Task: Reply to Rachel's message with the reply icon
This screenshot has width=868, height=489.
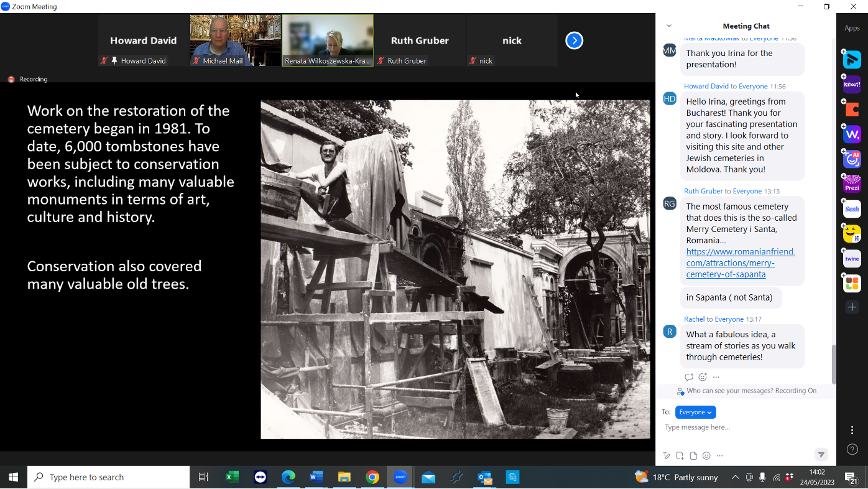Action: click(x=689, y=376)
